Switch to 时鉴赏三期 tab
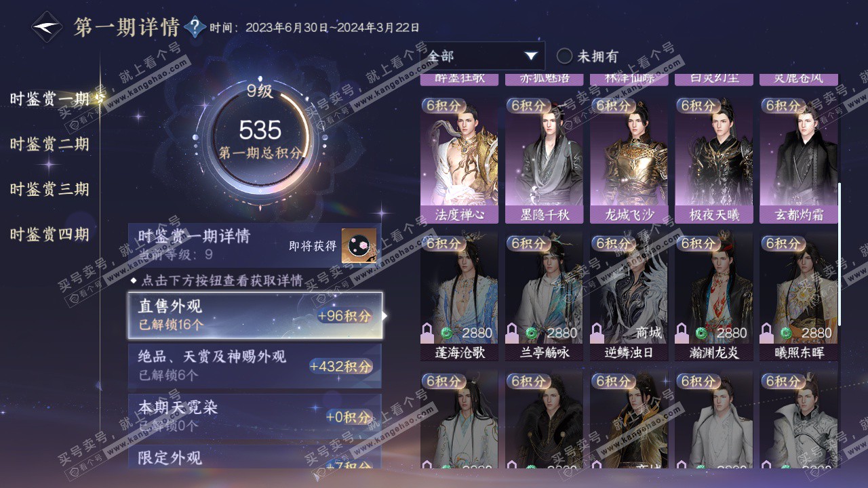 tap(50, 189)
